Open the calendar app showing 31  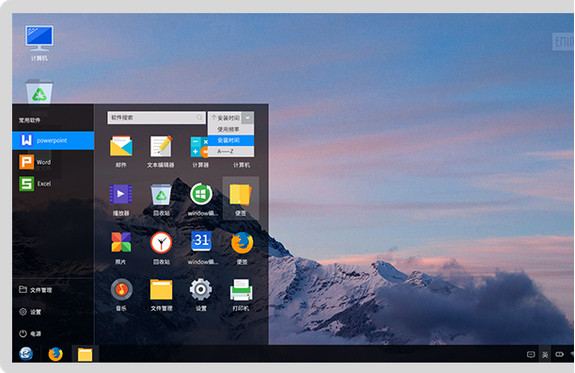[201, 241]
